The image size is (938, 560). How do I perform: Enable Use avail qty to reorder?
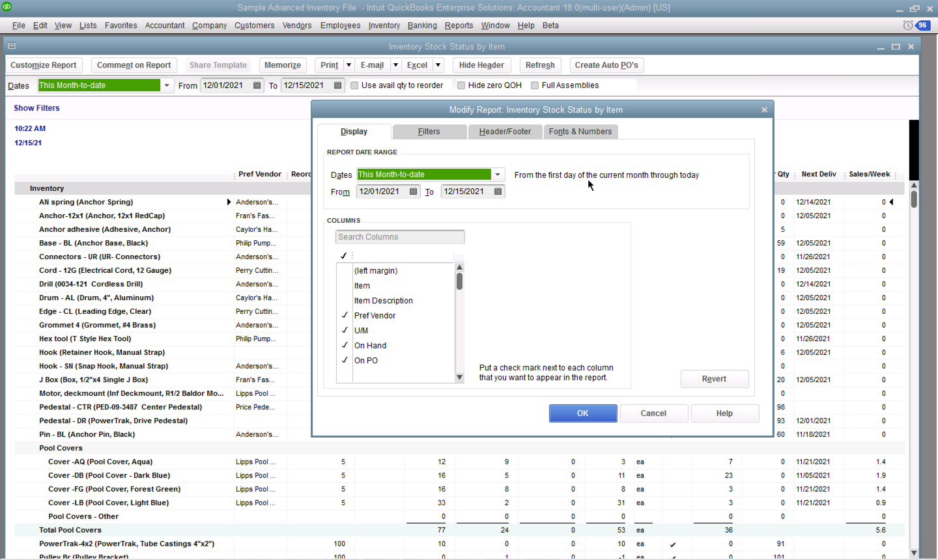click(x=355, y=85)
